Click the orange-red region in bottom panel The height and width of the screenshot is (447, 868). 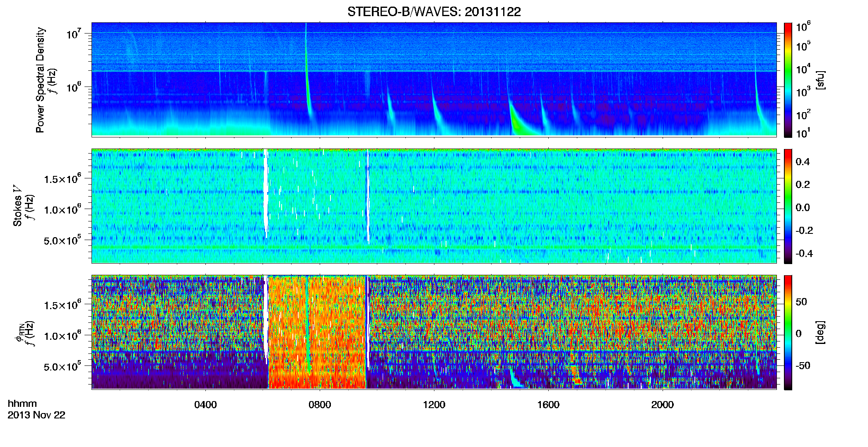(317, 332)
